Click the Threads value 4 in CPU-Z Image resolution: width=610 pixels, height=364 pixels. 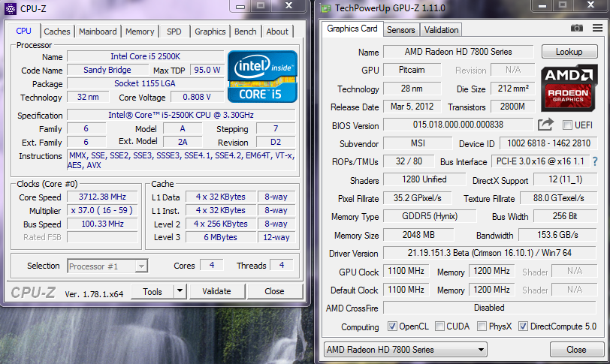click(x=282, y=265)
